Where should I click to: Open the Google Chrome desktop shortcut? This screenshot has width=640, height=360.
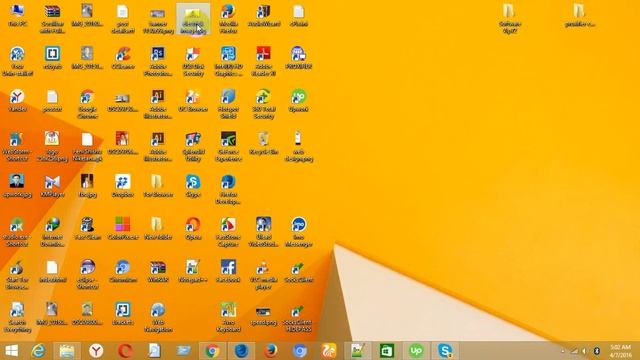[87, 104]
